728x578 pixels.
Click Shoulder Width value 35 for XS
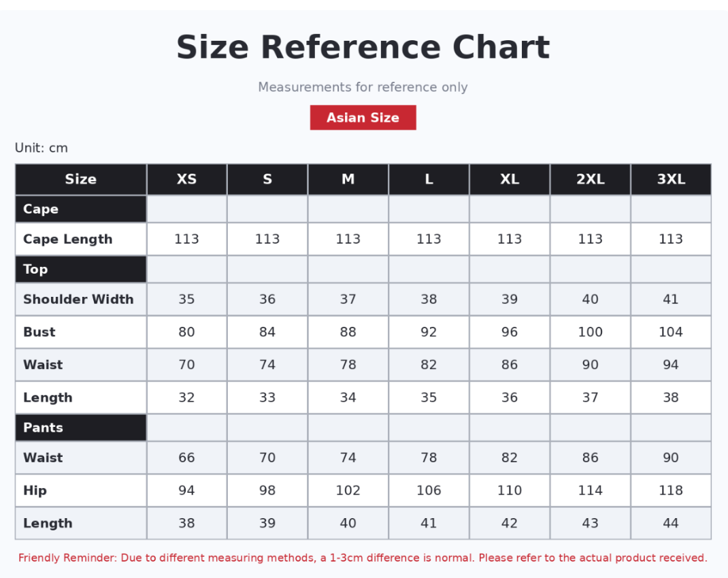[x=186, y=300]
